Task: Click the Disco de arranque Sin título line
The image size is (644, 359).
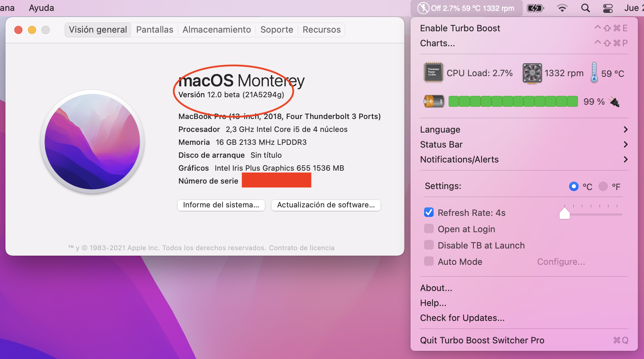Action: (230, 155)
